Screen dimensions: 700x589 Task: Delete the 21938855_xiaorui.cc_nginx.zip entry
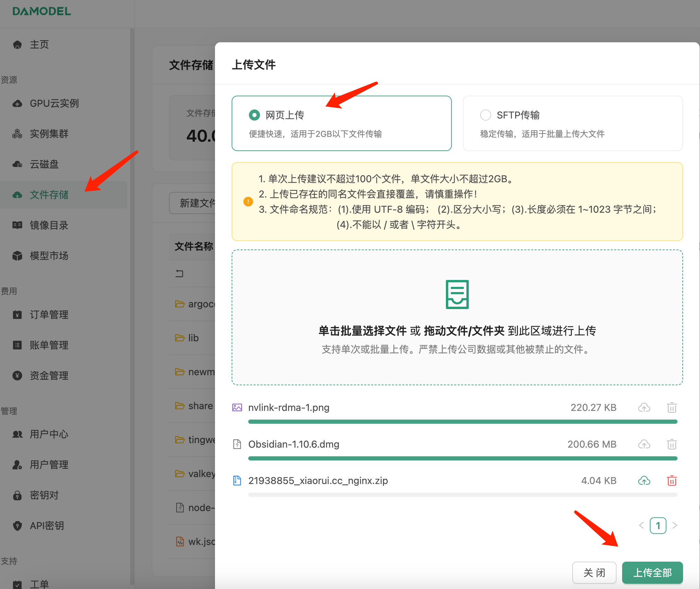[672, 481]
